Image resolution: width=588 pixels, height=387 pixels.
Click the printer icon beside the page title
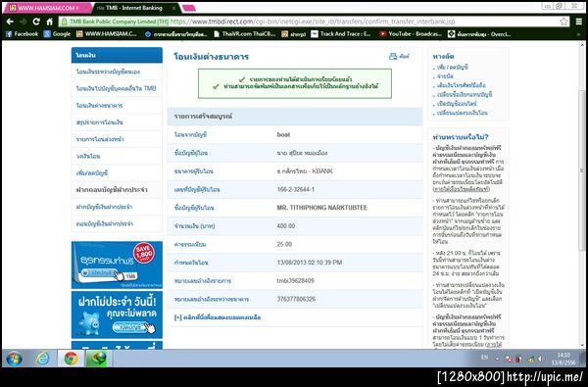[393, 56]
